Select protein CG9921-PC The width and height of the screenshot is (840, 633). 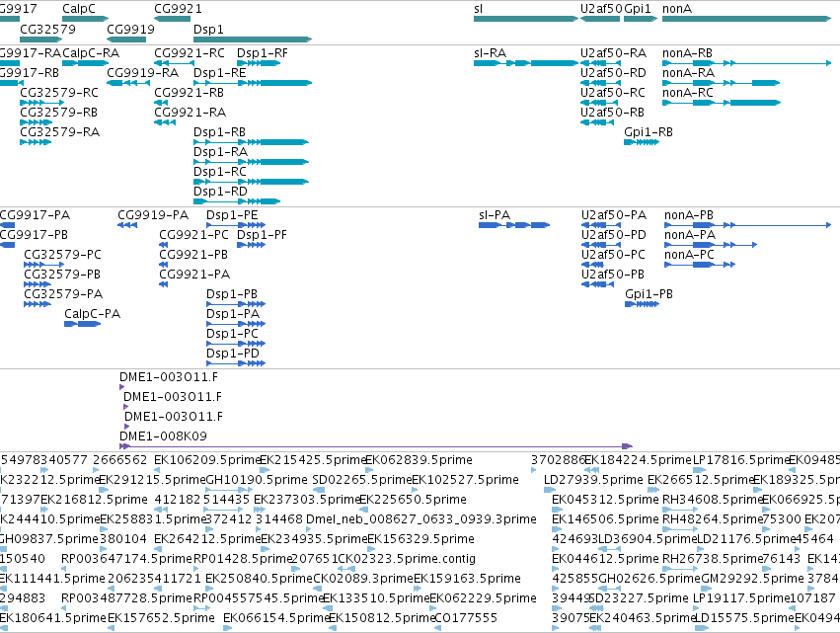click(164, 245)
